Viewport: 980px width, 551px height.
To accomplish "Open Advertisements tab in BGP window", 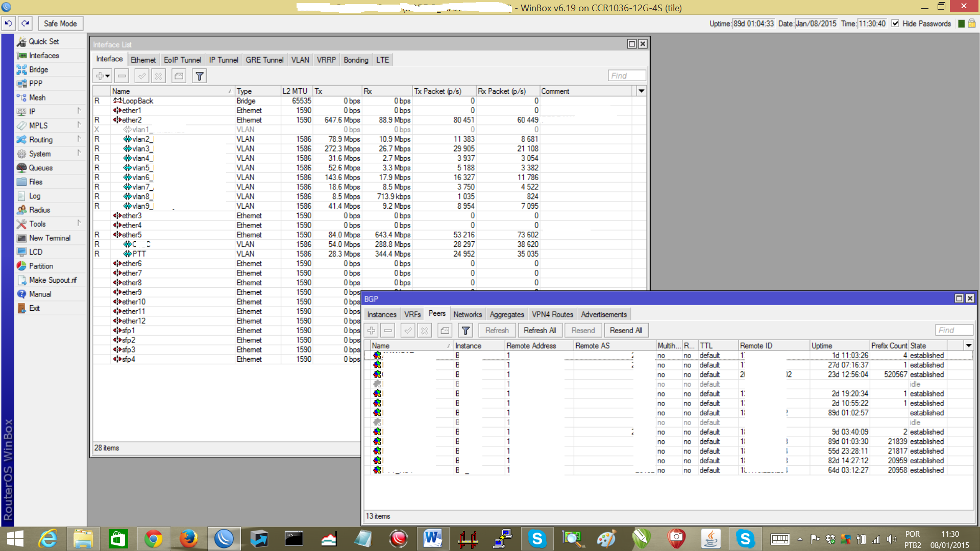I will (x=604, y=314).
